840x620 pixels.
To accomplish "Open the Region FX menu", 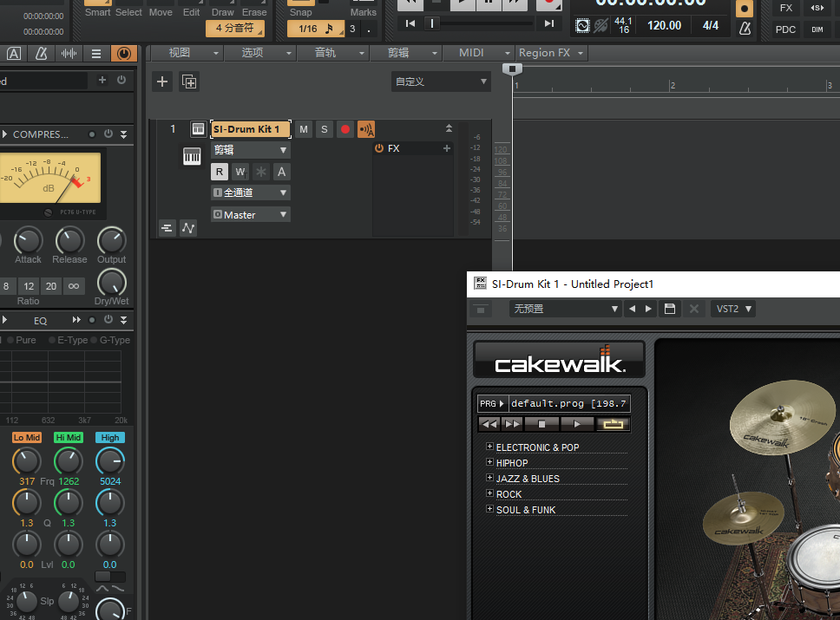I will [x=551, y=53].
